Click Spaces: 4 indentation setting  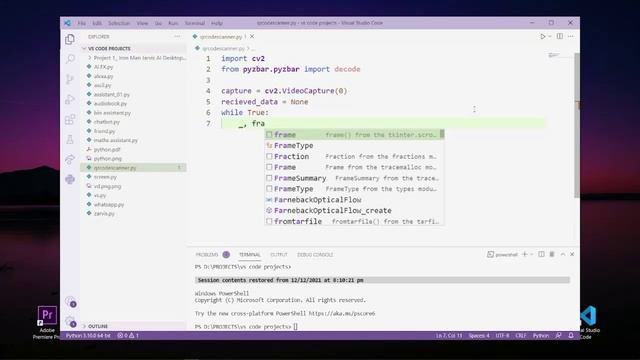(x=479, y=336)
